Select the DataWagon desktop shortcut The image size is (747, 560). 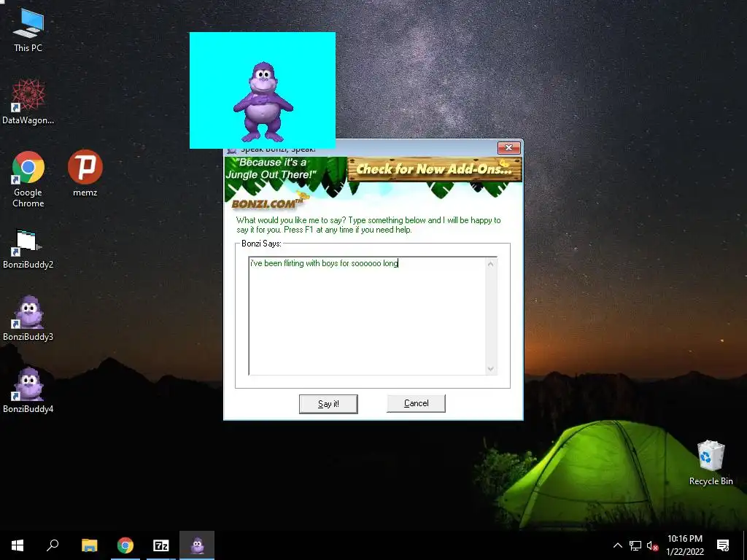tap(28, 101)
